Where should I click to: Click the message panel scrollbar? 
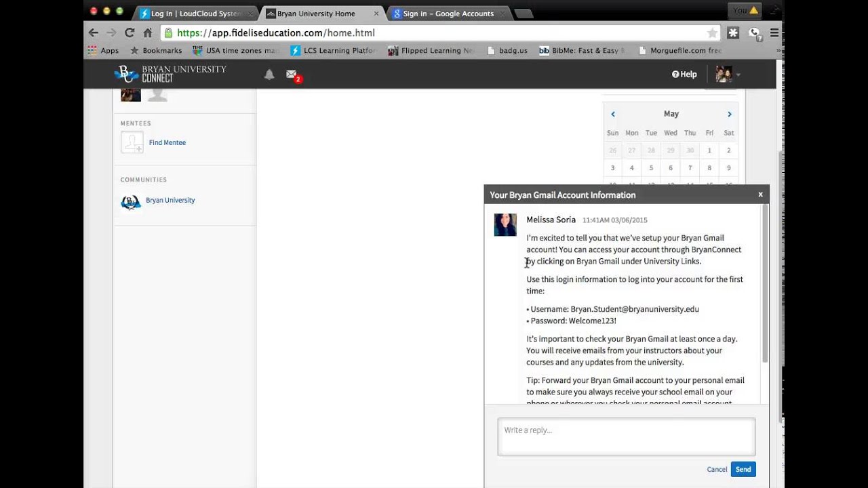click(765, 283)
